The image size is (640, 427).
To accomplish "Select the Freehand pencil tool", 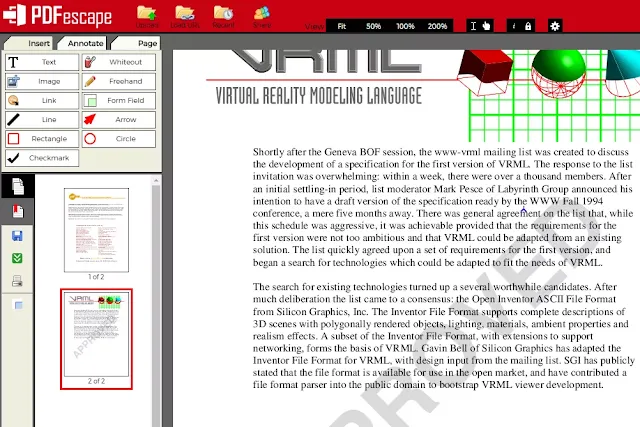I will point(119,81).
